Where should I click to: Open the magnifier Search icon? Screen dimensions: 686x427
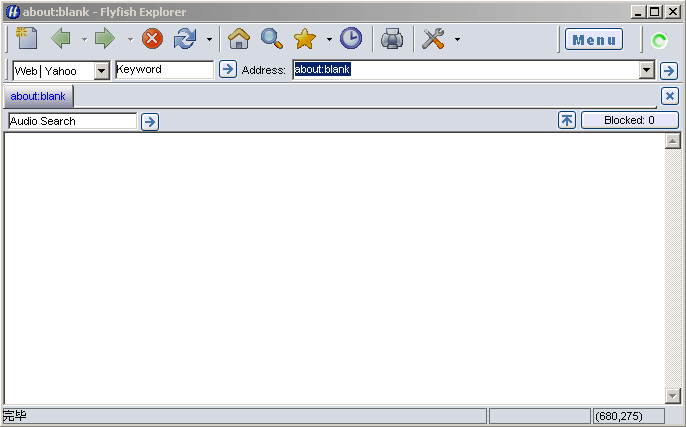(x=271, y=39)
